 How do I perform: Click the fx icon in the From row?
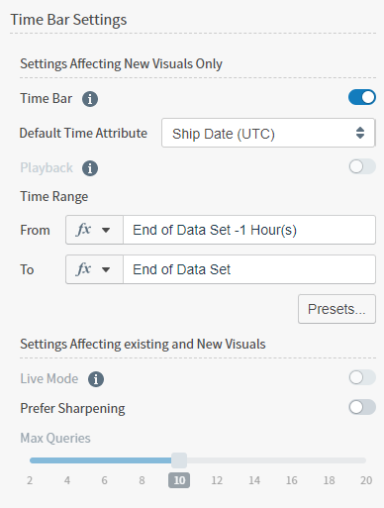[x=83, y=230]
